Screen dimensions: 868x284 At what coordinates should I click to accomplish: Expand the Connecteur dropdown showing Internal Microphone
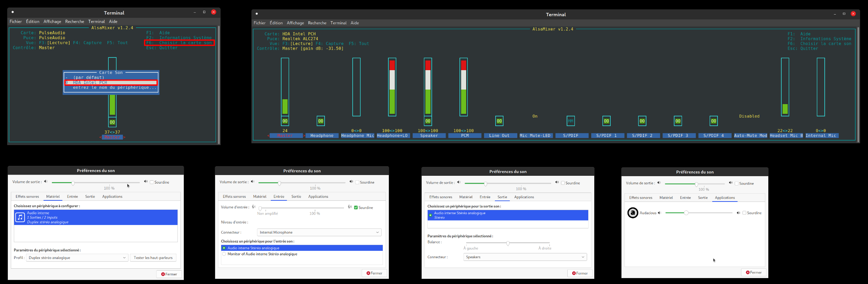tap(319, 232)
